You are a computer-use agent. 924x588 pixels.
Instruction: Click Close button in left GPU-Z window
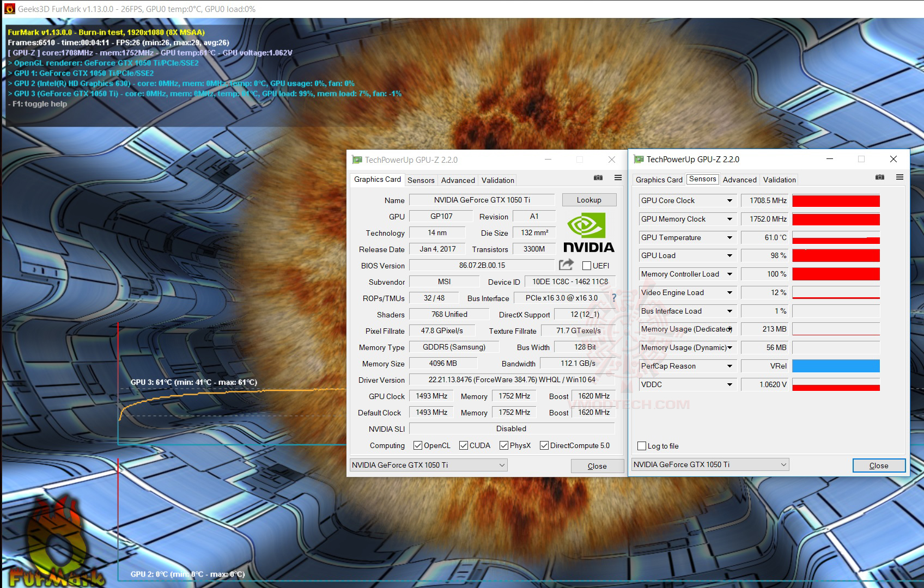coord(597,466)
